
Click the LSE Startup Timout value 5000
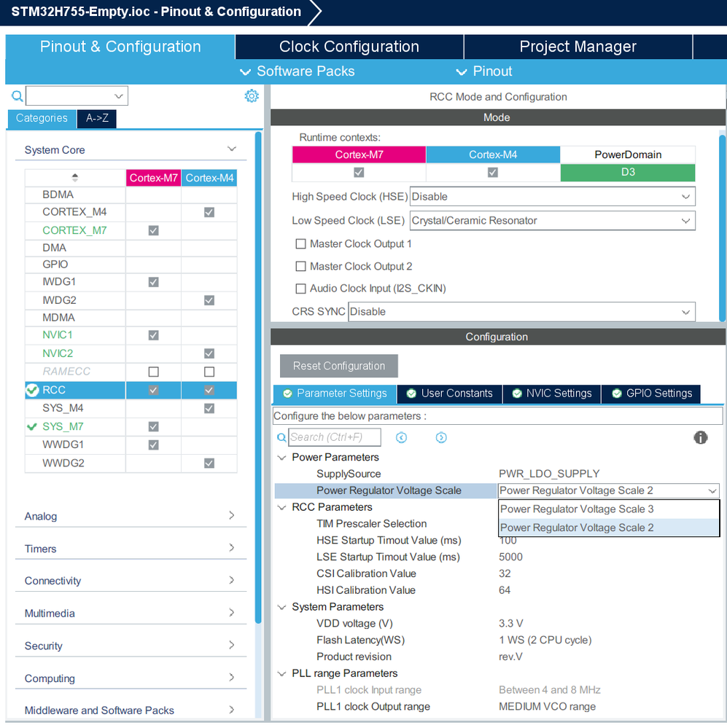click(x=510, y=557)
